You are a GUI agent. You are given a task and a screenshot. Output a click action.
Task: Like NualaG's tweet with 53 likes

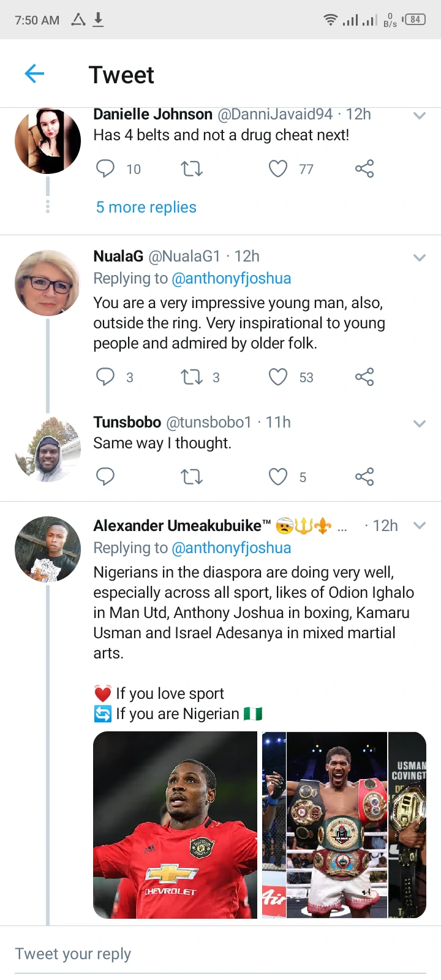(x=278, y=377)
